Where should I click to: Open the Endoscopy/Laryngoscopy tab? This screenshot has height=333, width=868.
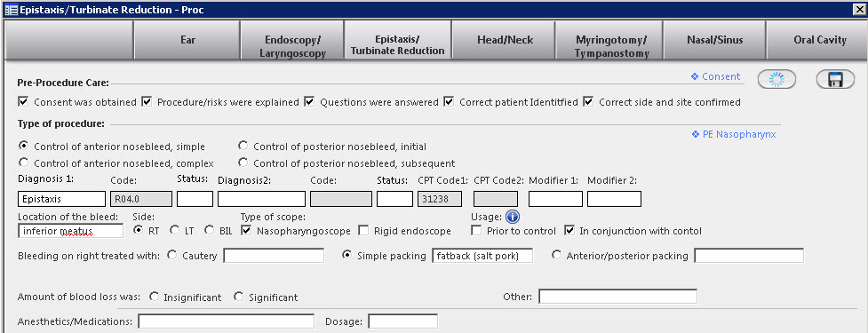(292, 40)
